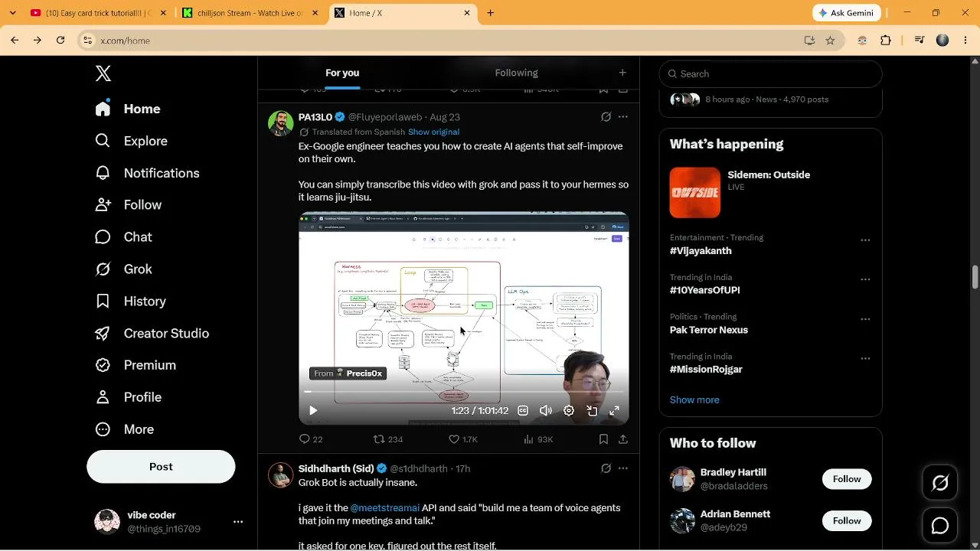Open the Explore page
Screen dimensions: 980x551
click(131, 141)
